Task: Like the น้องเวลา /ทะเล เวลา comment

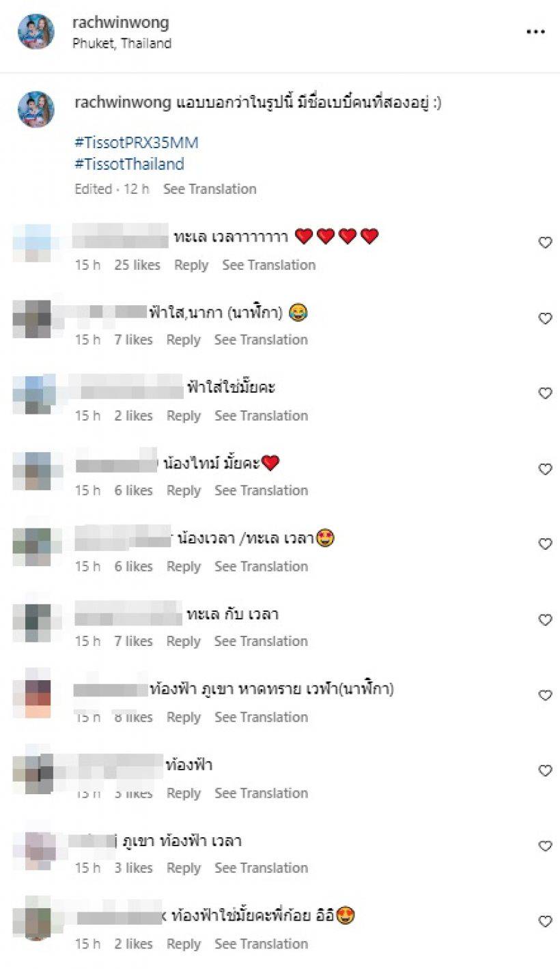Action: 545,544
